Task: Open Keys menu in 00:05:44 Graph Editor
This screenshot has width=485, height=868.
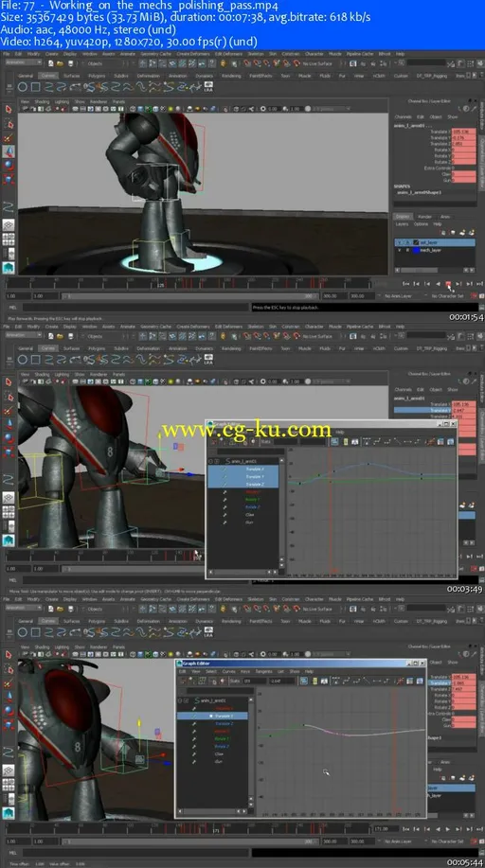Action: (245, 671)
